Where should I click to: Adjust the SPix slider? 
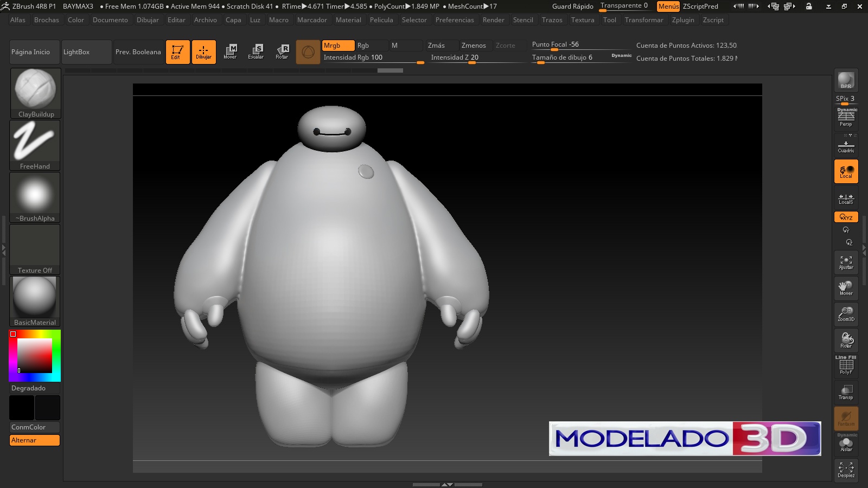coord(846,99)
